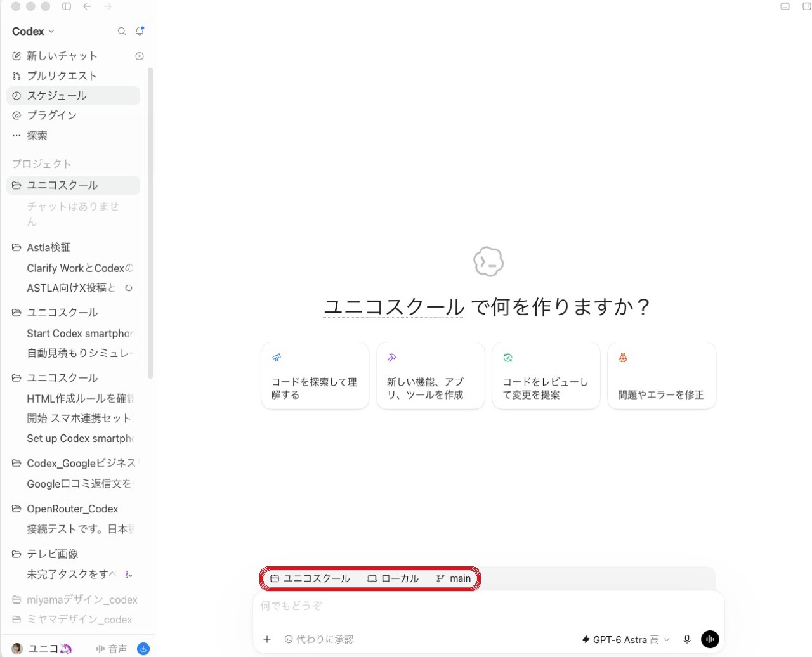Open the ユニコ account profile at the bottom

click(x=42, y=649)
